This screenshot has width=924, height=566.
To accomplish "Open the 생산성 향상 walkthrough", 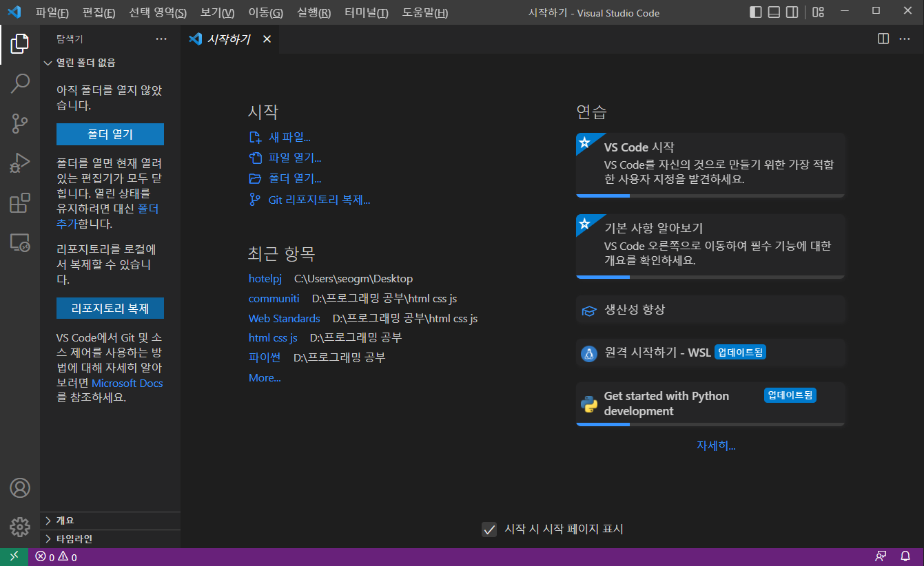I will (710, 311).
